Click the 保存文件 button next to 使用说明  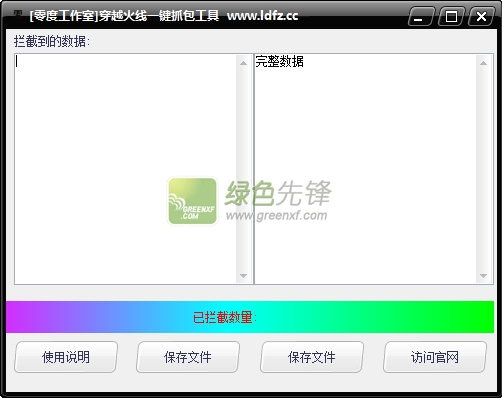pyautogui.click(x=188, y=357)
